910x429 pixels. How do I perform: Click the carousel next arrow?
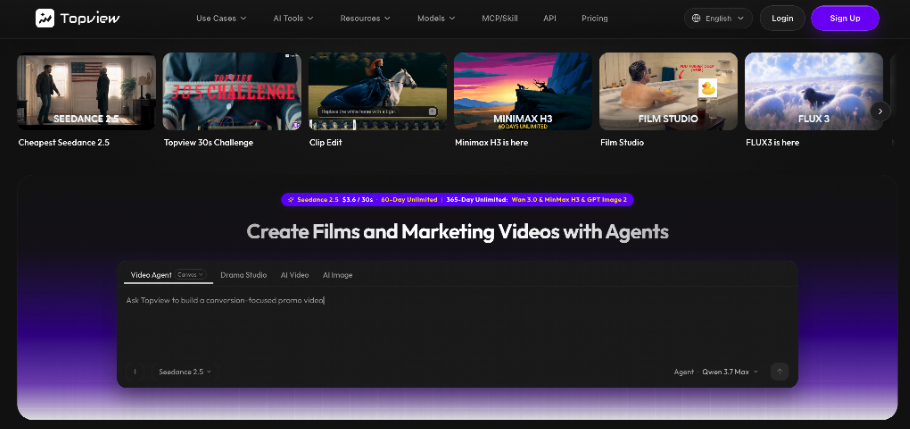[x=880, y=111]
